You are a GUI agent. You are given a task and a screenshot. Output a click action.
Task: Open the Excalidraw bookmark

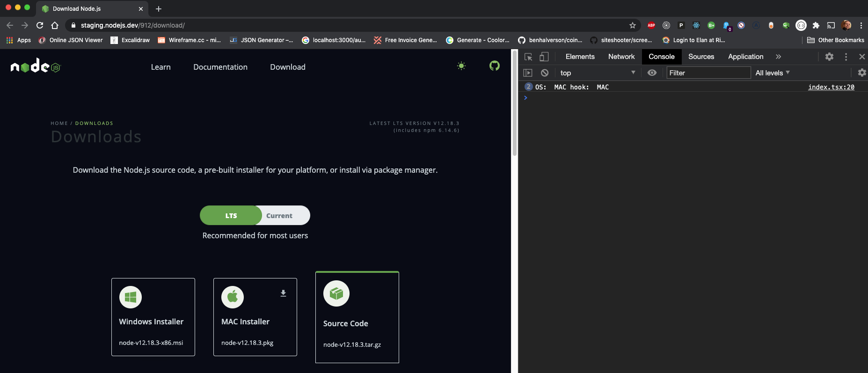130,40
